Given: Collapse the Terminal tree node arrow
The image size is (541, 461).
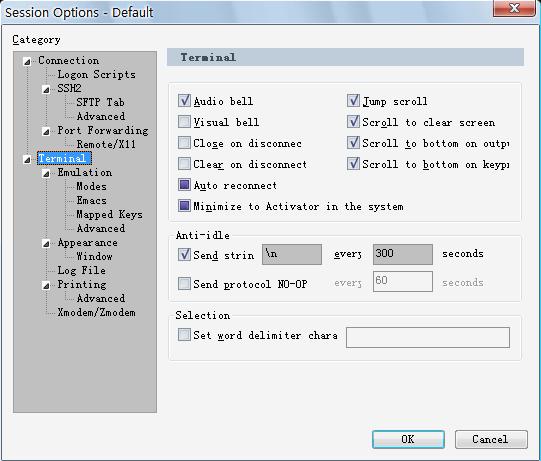Looking at the screenshot, I should (27, 159).
